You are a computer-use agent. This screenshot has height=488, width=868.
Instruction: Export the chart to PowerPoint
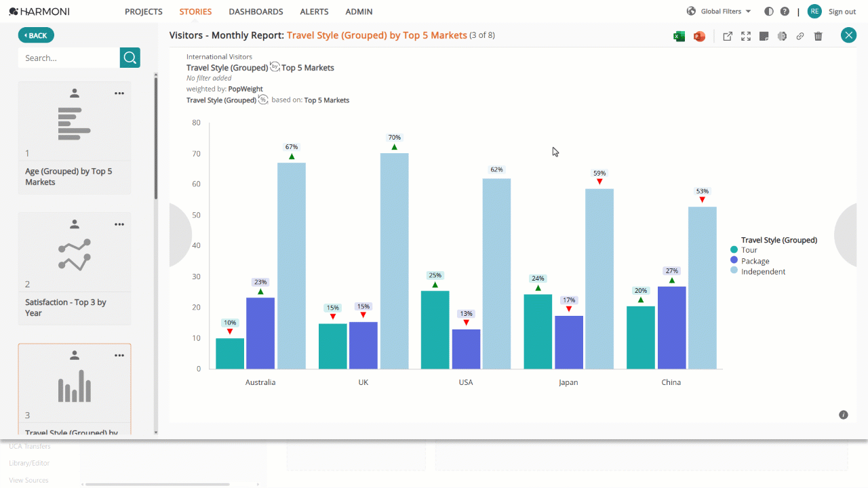pos(699,37)
